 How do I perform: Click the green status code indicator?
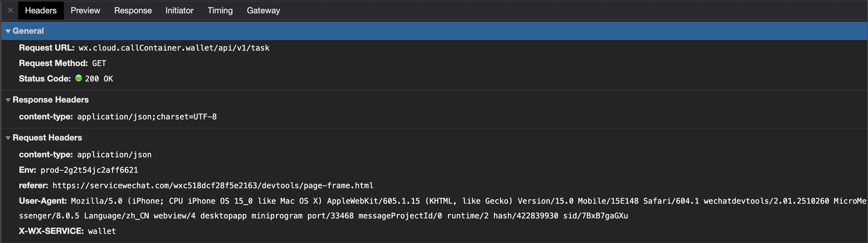(x=79, y=78)
